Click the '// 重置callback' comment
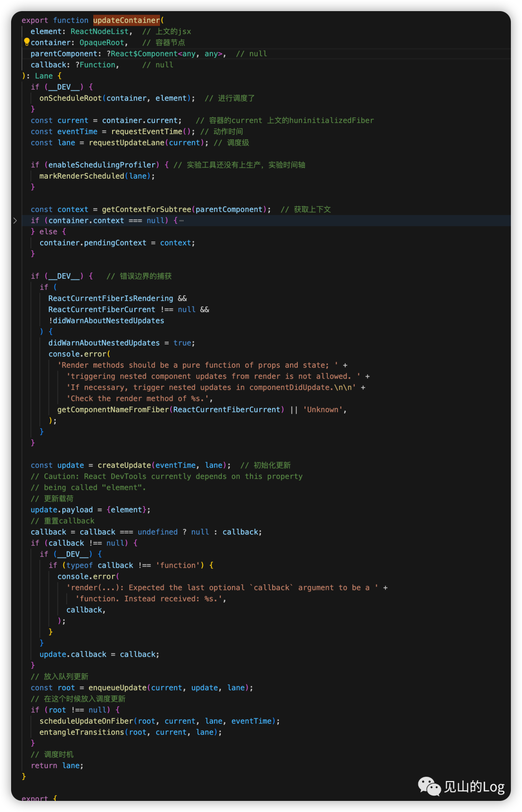Screen dimensions: 522x812 (x=63, y=521)
